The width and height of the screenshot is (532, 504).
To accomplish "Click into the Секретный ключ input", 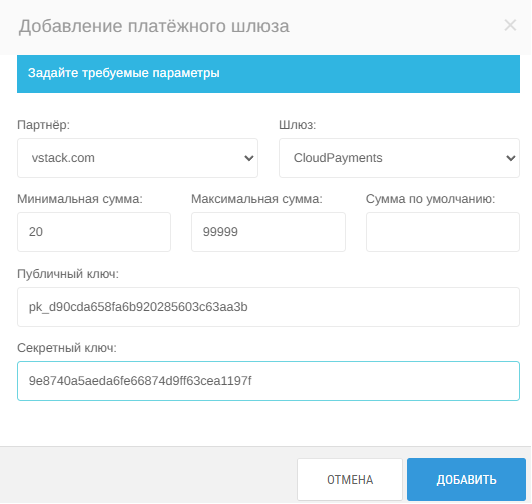I will tap(268, 381).
